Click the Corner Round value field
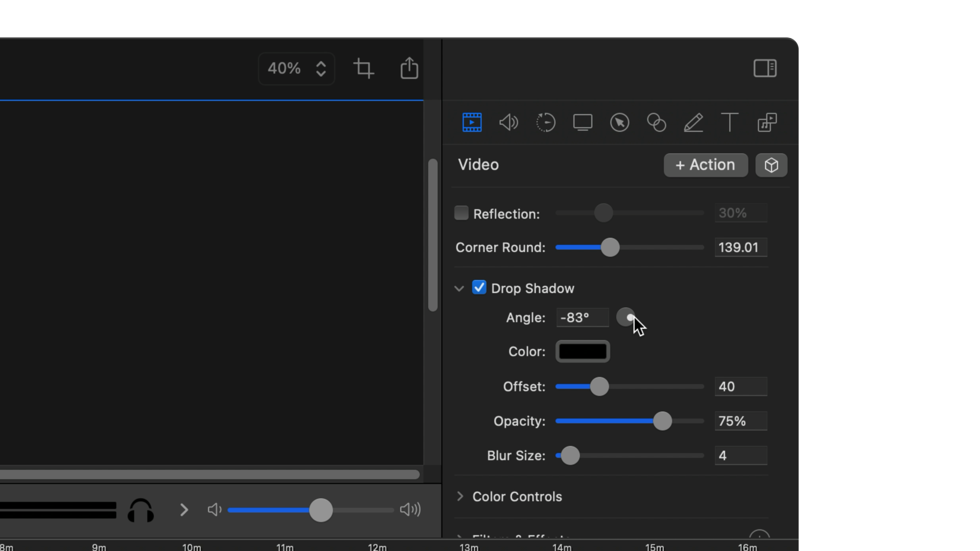Screen dimensions: 980x551 740,247
